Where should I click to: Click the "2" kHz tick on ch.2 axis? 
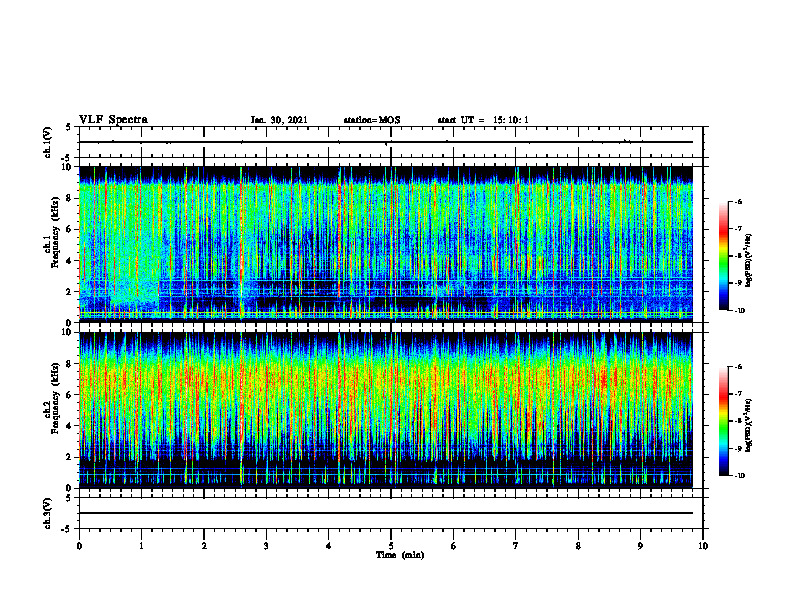click(x=71, y=457)
